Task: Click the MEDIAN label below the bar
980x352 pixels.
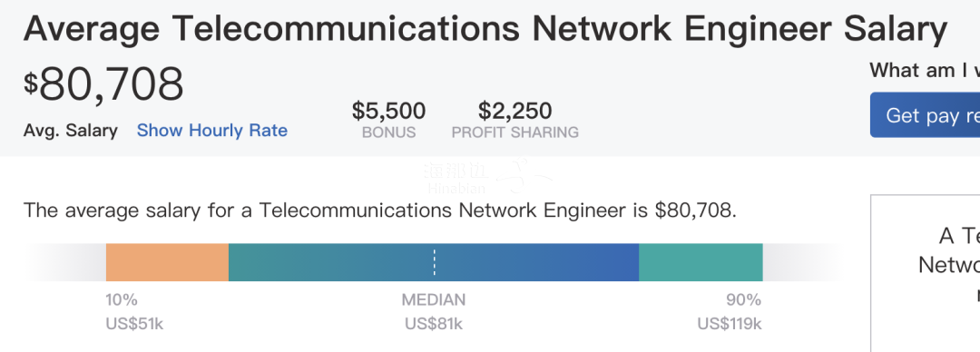Action: pyautogui.click(x=434, y=300)
